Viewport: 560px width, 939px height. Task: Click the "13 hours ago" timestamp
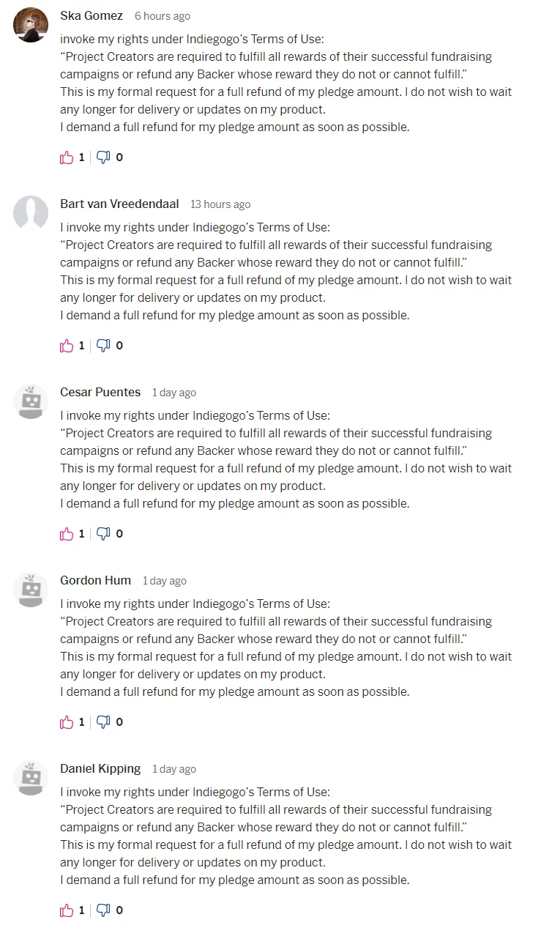pos(220,205)
